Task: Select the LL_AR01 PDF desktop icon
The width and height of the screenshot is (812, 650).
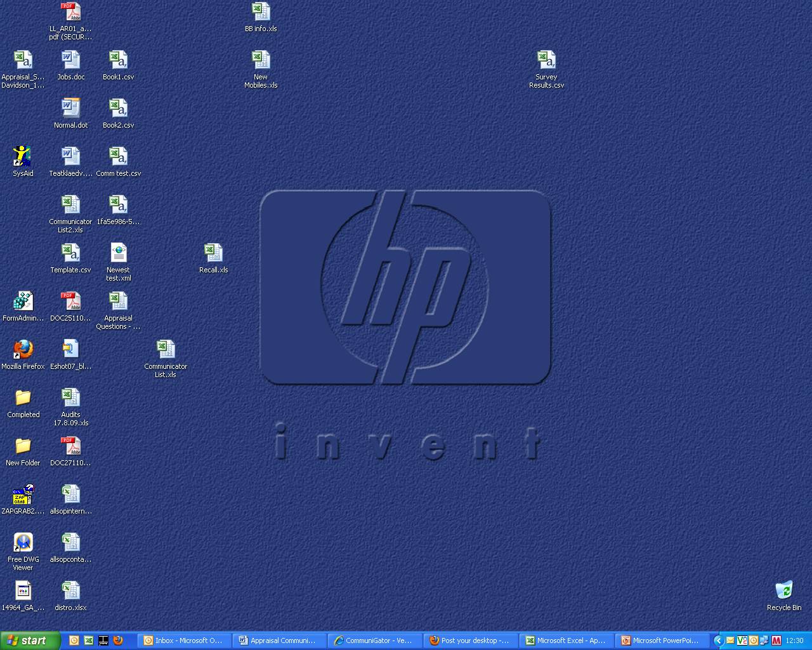Action: (71, 22)
